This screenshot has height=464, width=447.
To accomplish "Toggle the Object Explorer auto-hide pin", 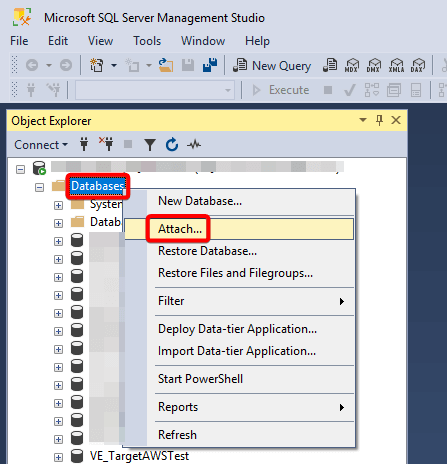I will pos(379,120).
